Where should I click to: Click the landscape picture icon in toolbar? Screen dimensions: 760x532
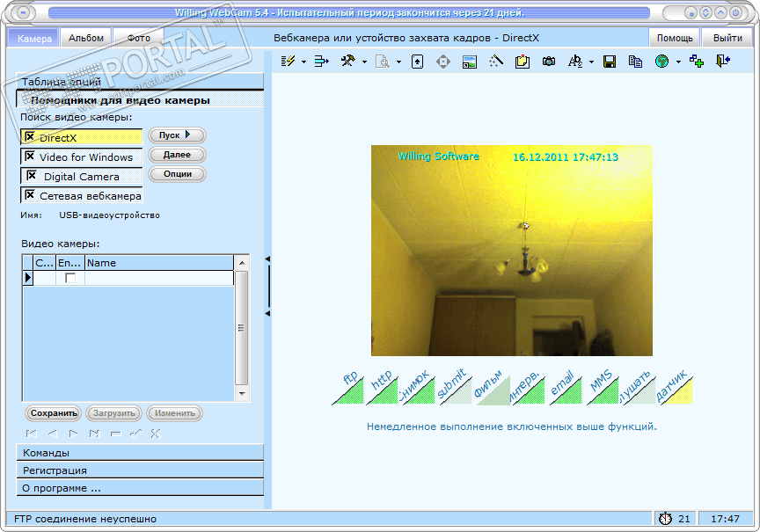point(470,62)
